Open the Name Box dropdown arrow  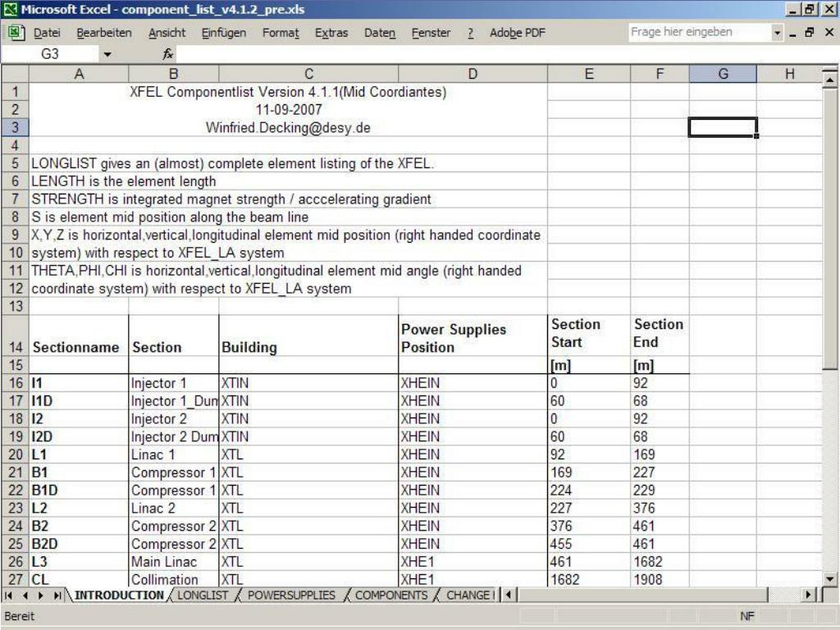(x=107, y=54)
